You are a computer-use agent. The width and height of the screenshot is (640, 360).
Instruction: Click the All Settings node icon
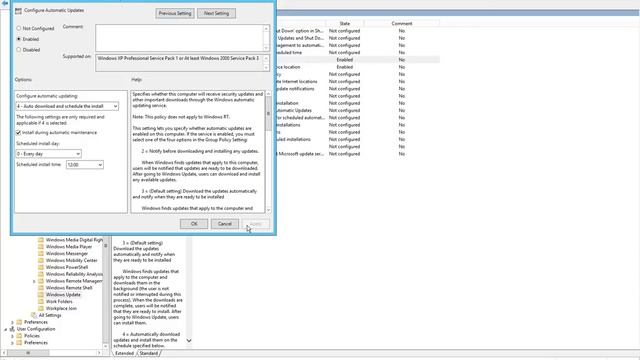click(34, 315)
